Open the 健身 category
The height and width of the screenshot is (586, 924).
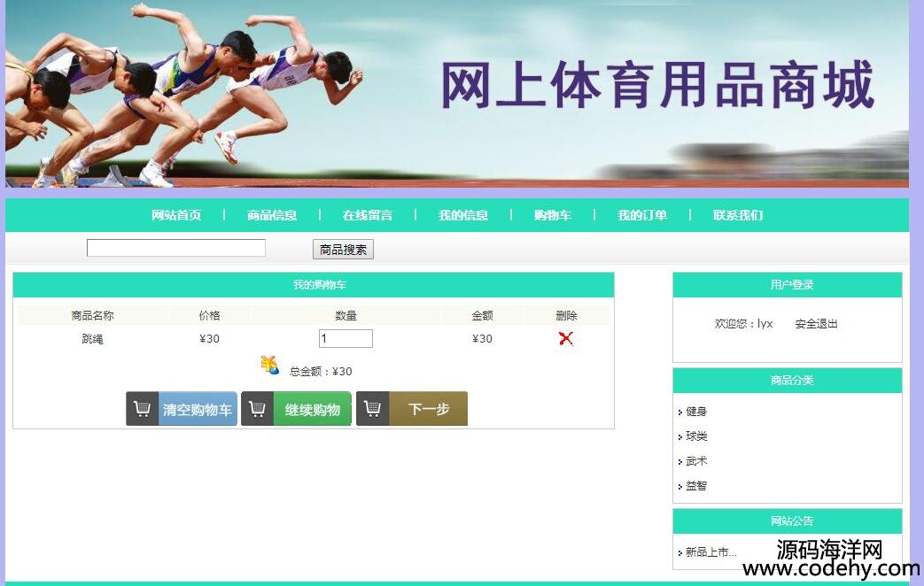click(696, 411)
